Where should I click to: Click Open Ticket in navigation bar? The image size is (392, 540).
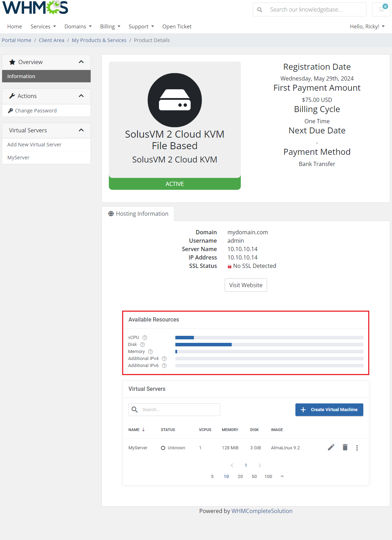(x=177, y=27)
